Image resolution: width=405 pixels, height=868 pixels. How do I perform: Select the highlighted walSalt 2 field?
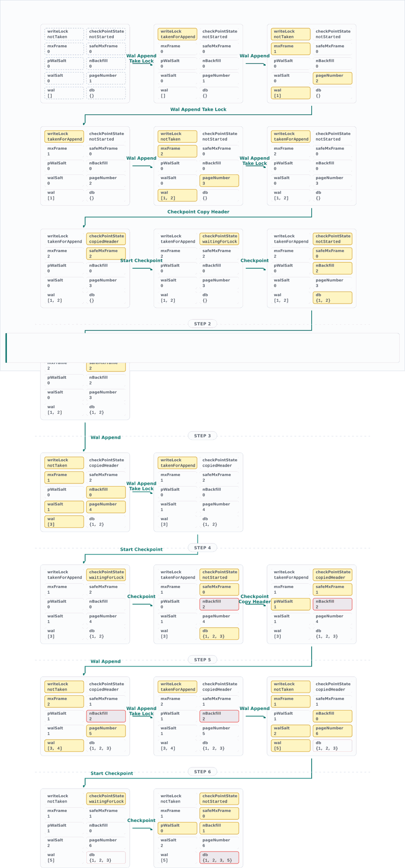[291, 731]
